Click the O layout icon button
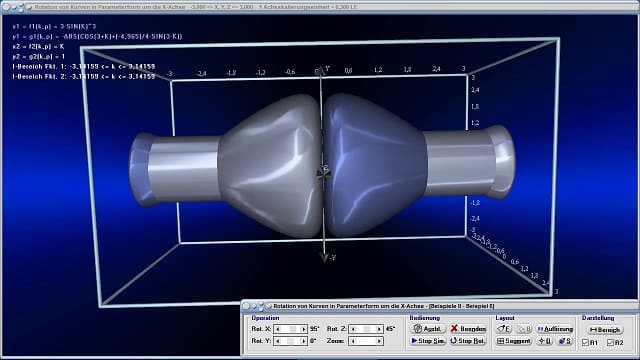The height and width of the screenshot is (360, 640). (545, 341)
